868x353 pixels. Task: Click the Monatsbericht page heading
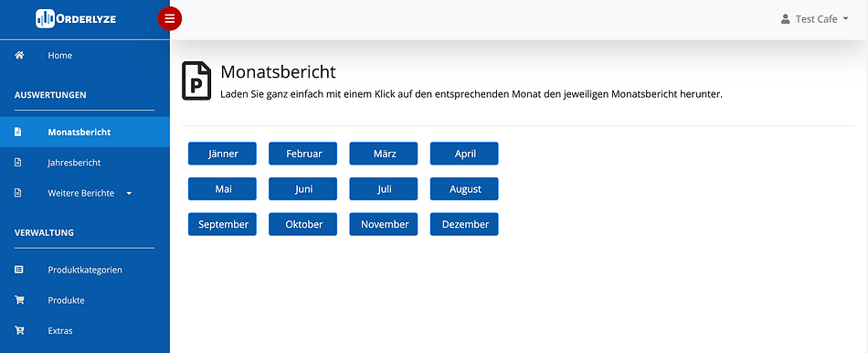point(278,72)
